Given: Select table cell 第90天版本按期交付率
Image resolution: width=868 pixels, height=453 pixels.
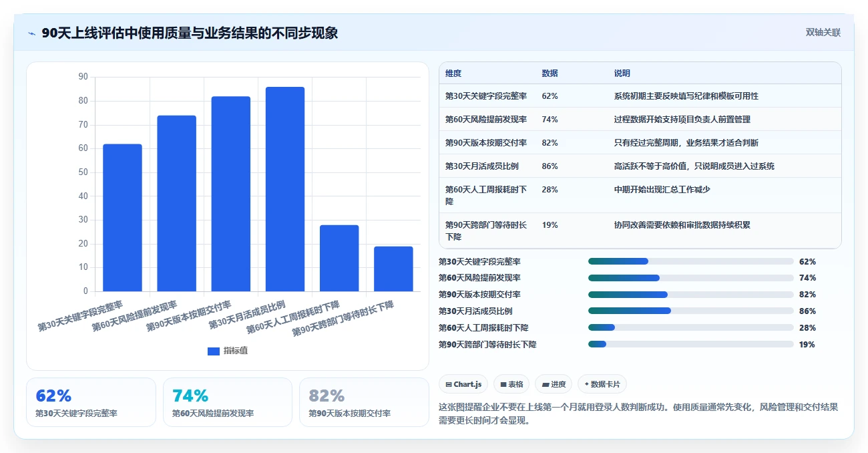Looking at the screenshot, I should tap(486, 143).
